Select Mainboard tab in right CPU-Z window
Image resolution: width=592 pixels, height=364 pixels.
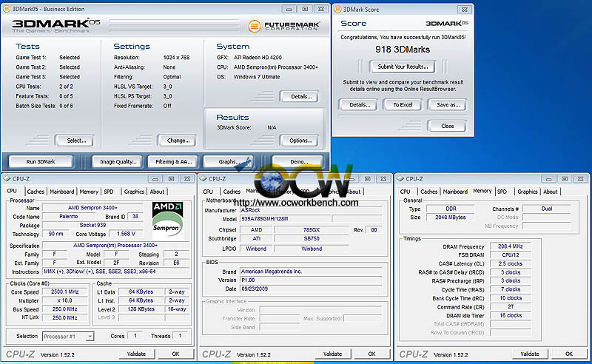point(455,192)
